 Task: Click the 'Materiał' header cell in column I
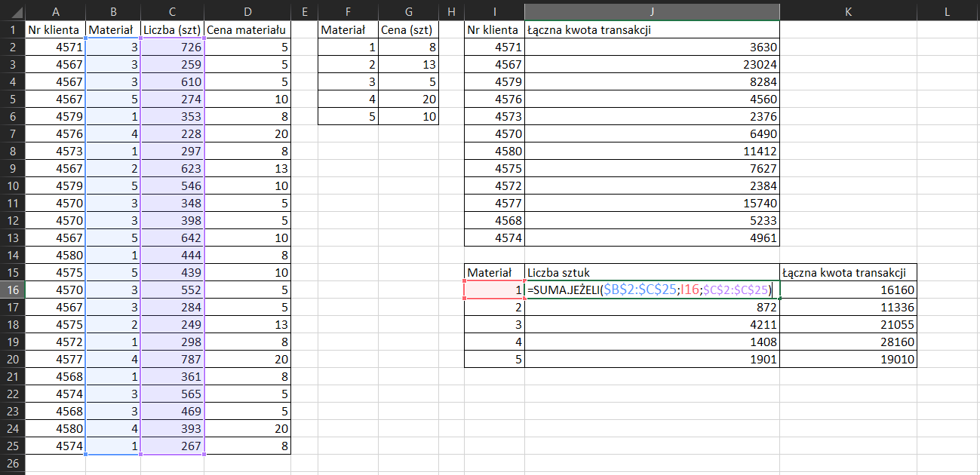pos(495,273)
